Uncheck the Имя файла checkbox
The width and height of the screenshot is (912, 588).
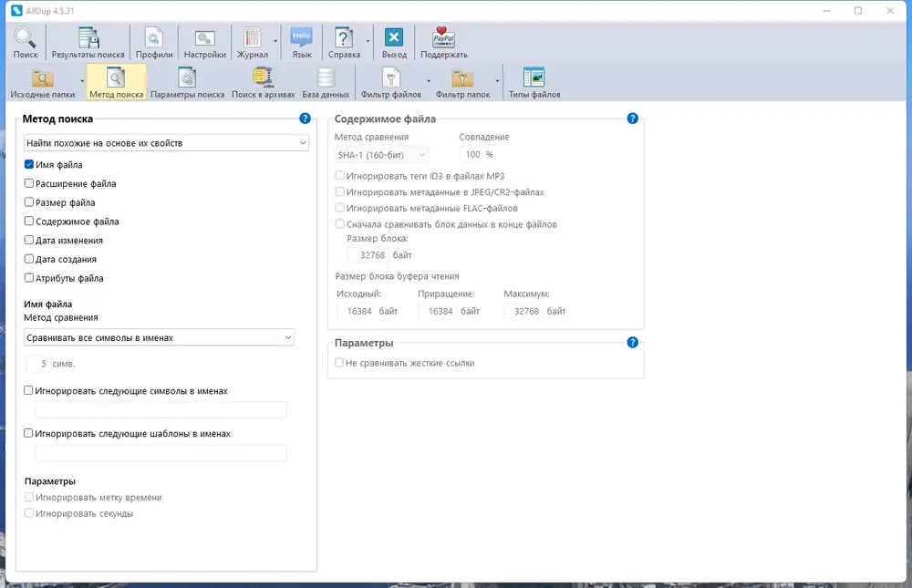click(x=29, y=165)
